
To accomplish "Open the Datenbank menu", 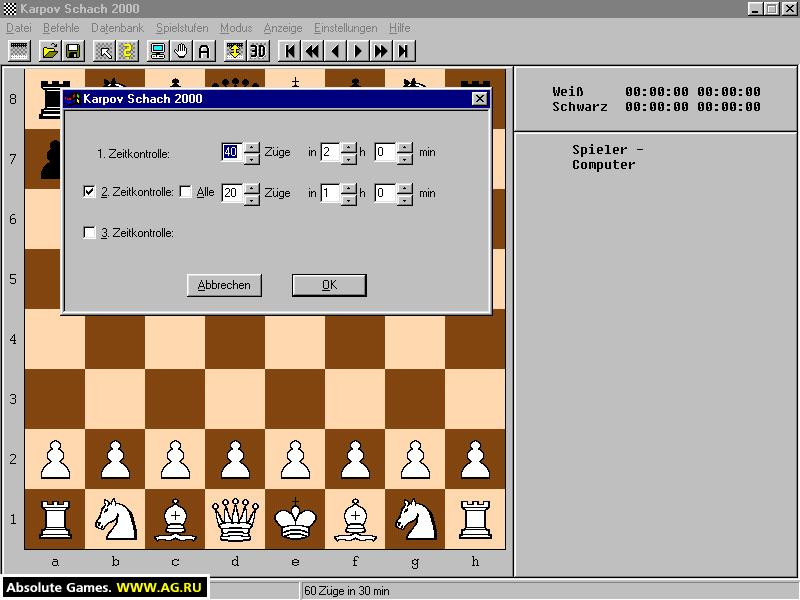I will 117,28.
